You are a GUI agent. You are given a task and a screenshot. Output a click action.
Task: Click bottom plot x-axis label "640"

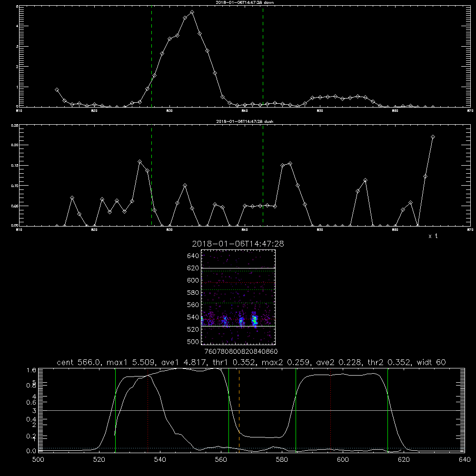pyautogui.click(x=465, y=460)
